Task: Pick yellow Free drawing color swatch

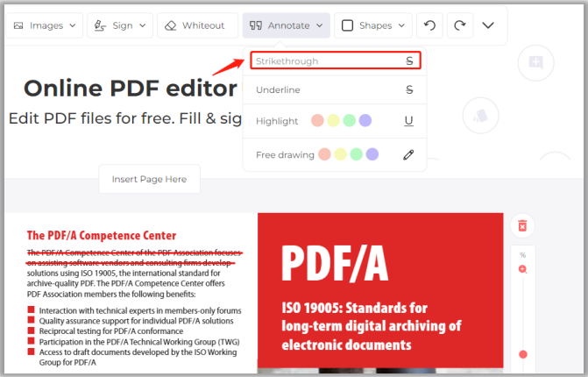Action: tap(340, 154)
